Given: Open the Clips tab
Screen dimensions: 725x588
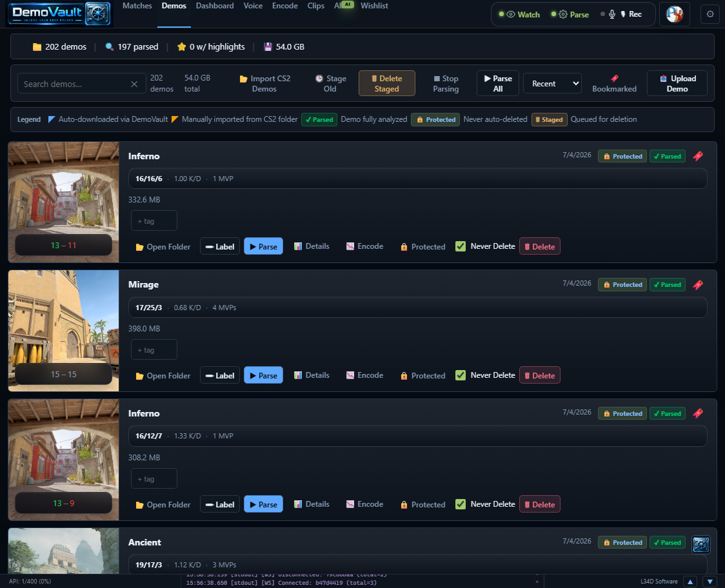Looking at the screenshot, I should tap(316, 6).
